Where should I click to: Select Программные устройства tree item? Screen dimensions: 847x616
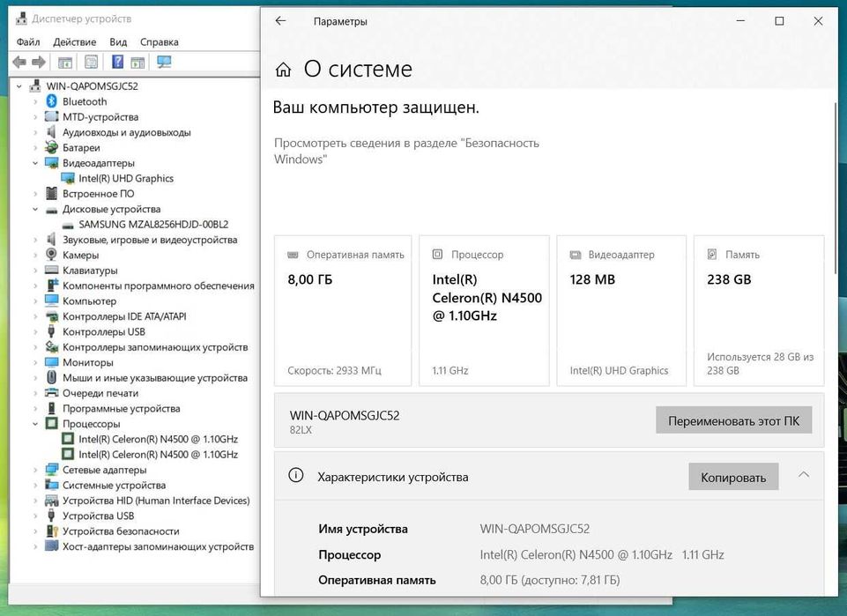point(121,408)
